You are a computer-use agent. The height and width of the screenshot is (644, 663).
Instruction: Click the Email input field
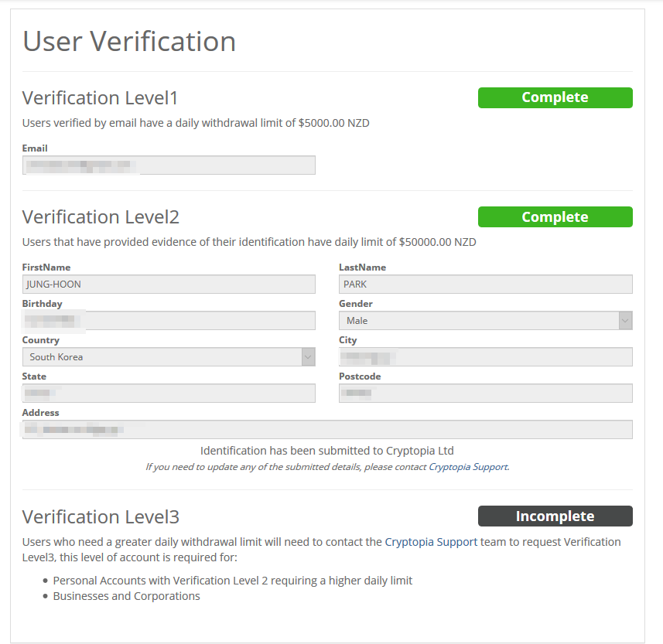[x=169, y=165]
